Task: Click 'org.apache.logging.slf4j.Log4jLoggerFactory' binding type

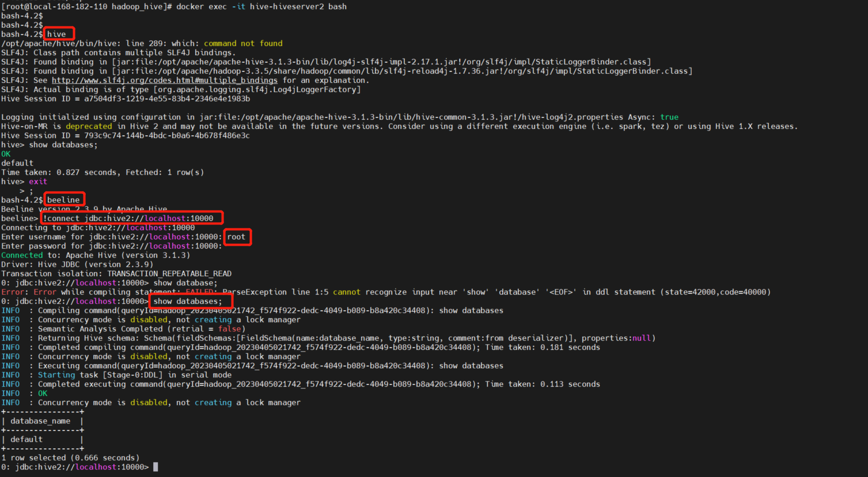Action: [257, 90]
